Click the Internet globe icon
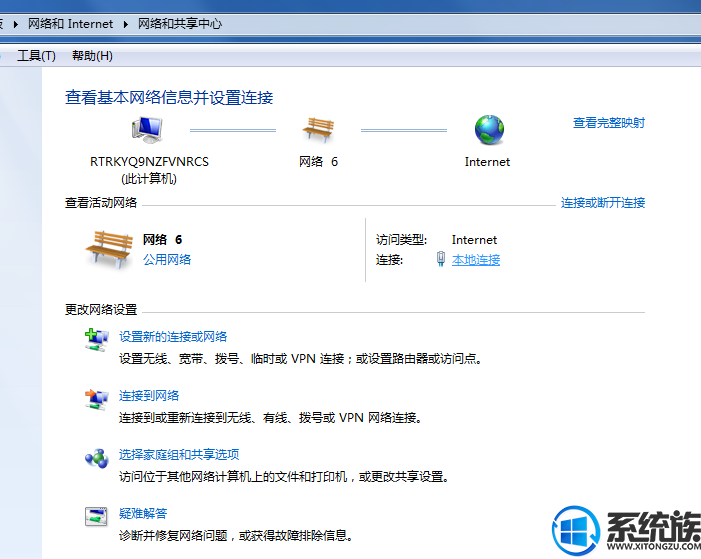Screen dimensions: 701x559 [x=489, y=130]
